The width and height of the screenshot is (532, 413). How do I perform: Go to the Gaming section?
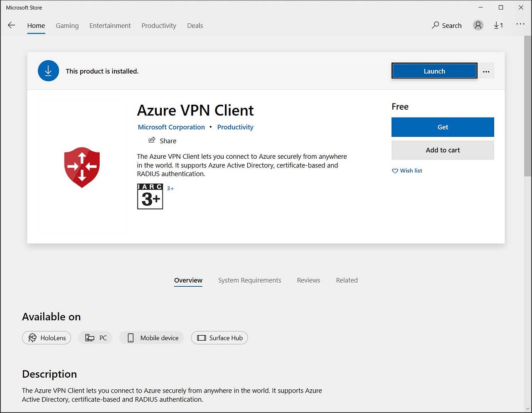click(67, 25)
